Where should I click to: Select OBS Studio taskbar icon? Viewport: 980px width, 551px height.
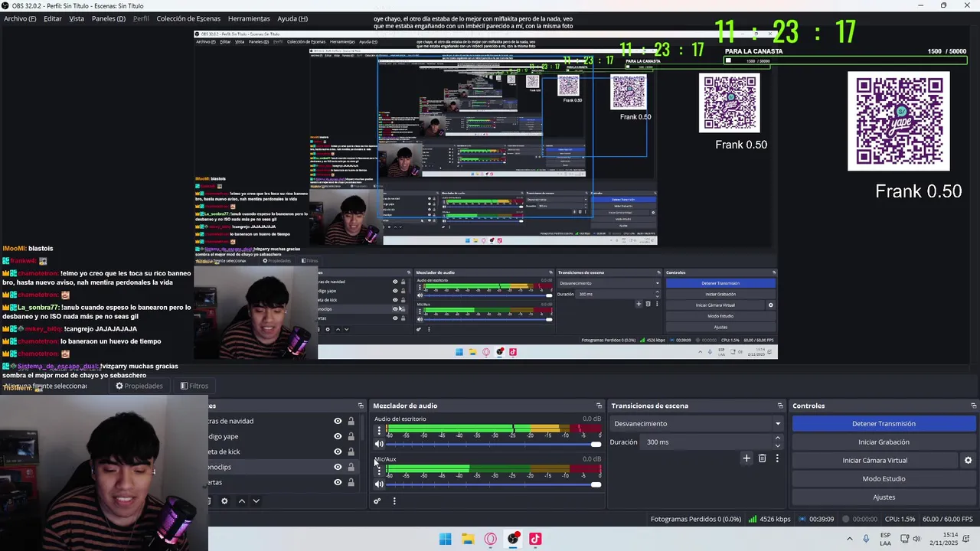513,539
